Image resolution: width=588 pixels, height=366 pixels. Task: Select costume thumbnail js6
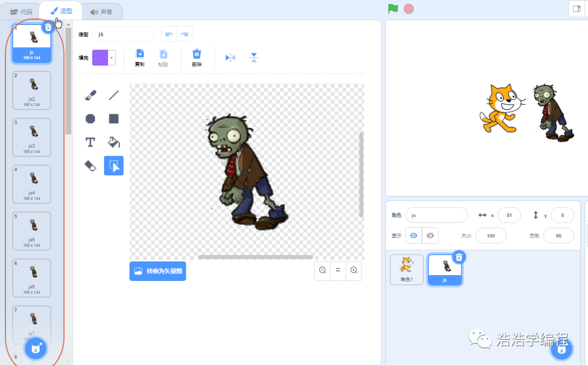(x=32, y=278)
